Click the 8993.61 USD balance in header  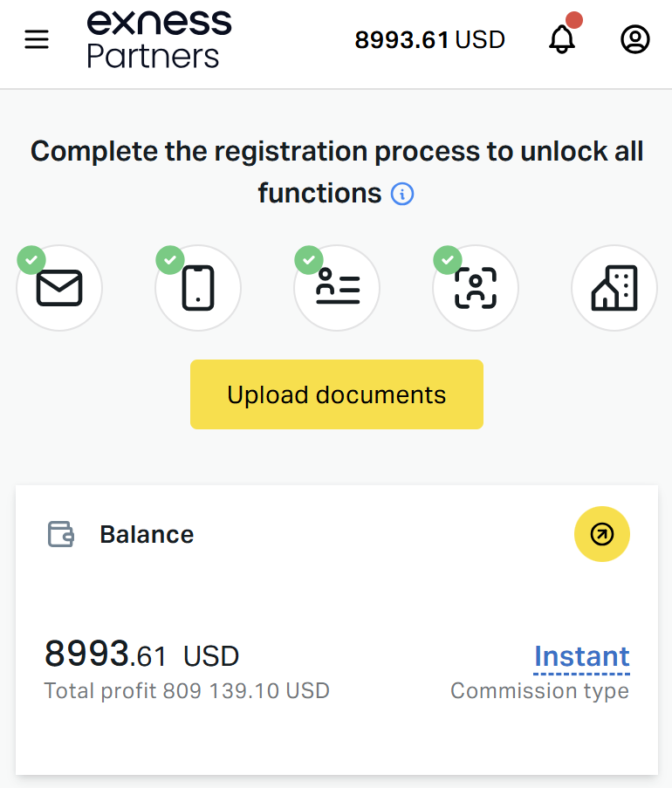coord(429,39)
